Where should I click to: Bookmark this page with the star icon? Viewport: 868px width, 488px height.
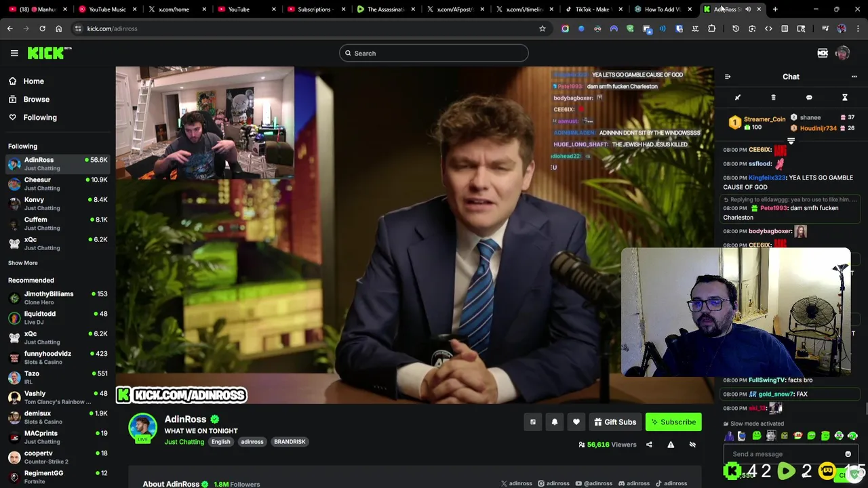coord(542,28)
